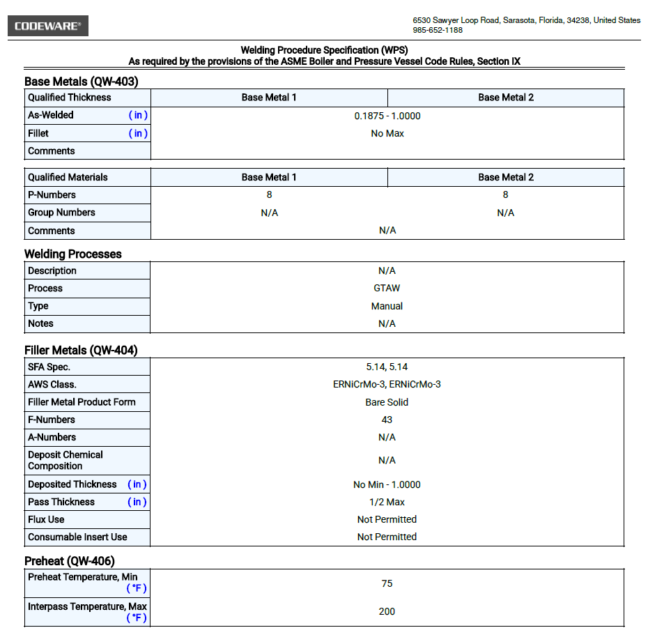Image resolution: width=648 pixels, height=644 pixels.
Task: Click the Bare Solid product form value
Action: pyautogui.click(x=387, y=402)
